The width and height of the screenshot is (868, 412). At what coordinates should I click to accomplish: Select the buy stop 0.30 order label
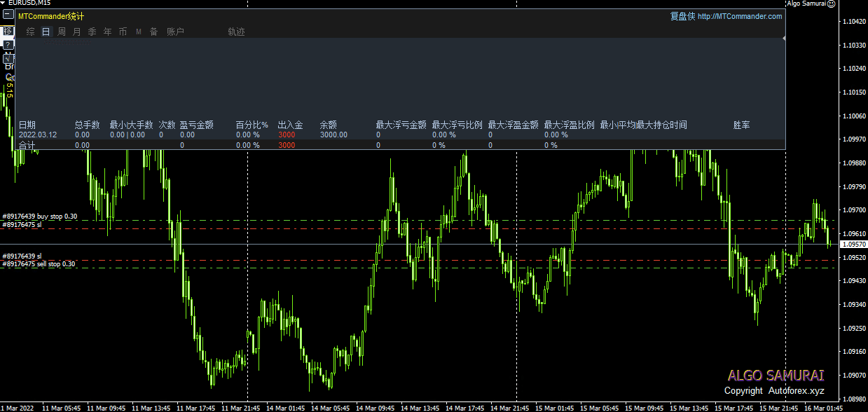(40, 217)
